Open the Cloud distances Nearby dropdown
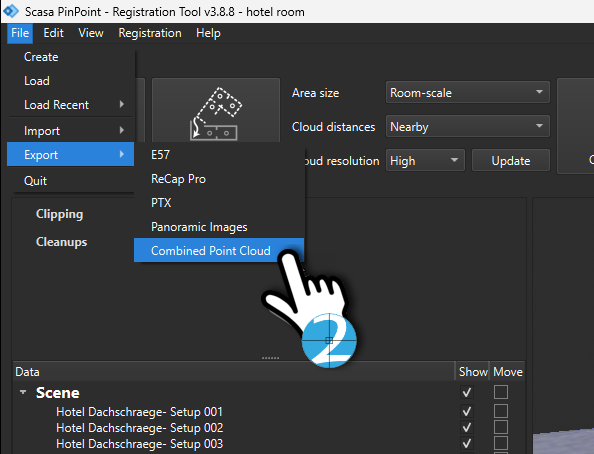594x454 pixels. pos(467,126)
